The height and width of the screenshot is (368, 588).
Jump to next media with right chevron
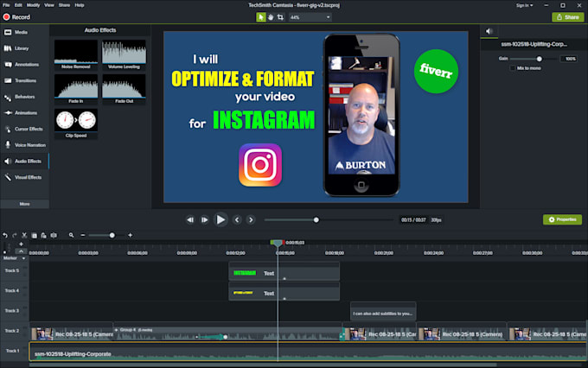(x=251, y=220)
